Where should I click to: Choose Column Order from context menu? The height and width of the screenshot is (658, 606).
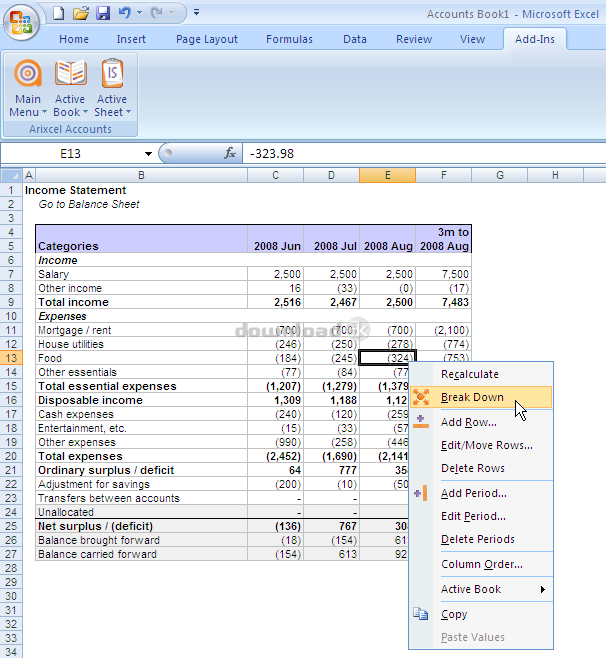tap(481, 564)
